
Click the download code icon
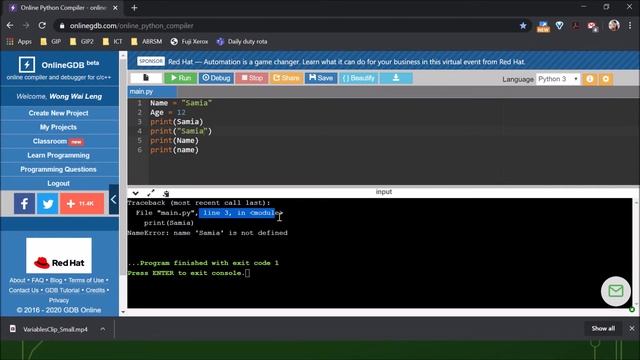click(x=396, y=78)
